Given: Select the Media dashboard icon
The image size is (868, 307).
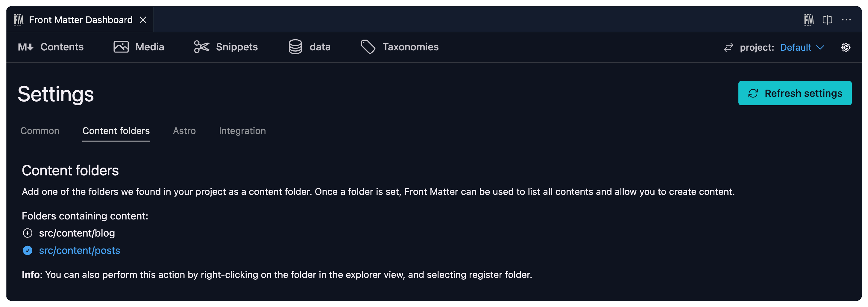Looking at the screenshot, I should [x=121, y=47].
